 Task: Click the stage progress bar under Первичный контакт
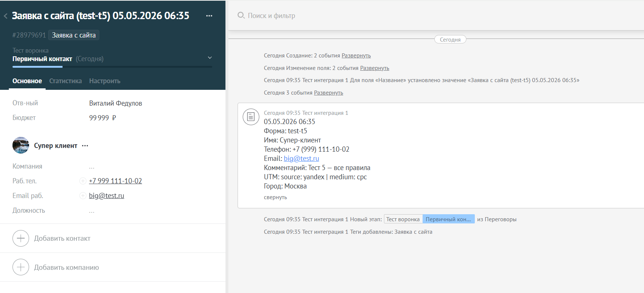coord(112,67)
